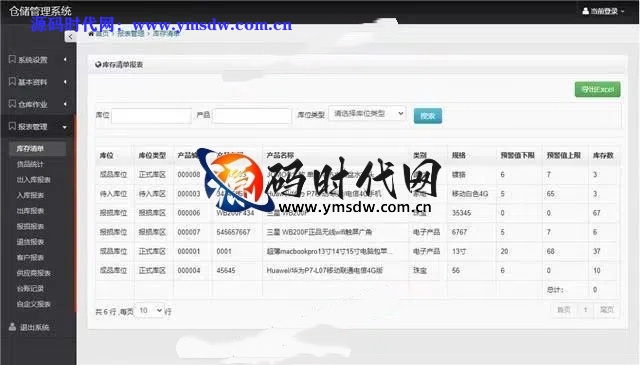This screenshot has height=365, width=640.
Task: Open the 当前登录 user menu
Action: click(604, 11)
